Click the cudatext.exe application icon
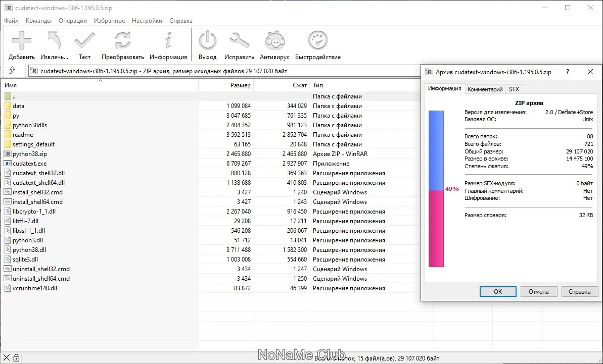 click(8, 164)
